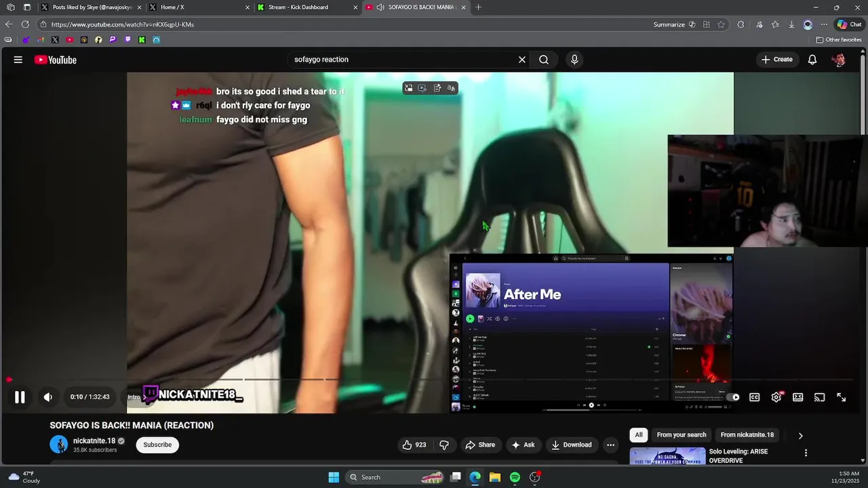Switch to Posts liked by Skye tab
Image resolution: width=868 pixels, height=488 pixels.
click(91, 7)
